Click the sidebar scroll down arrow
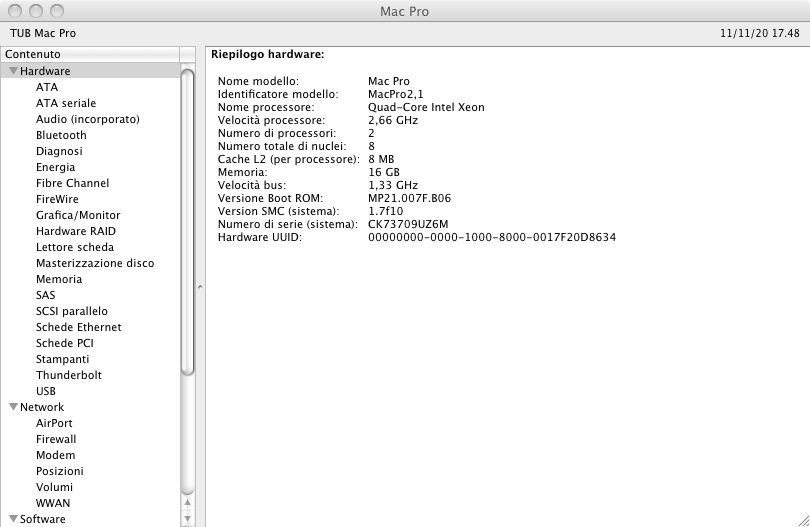 (x=188, y=518)
